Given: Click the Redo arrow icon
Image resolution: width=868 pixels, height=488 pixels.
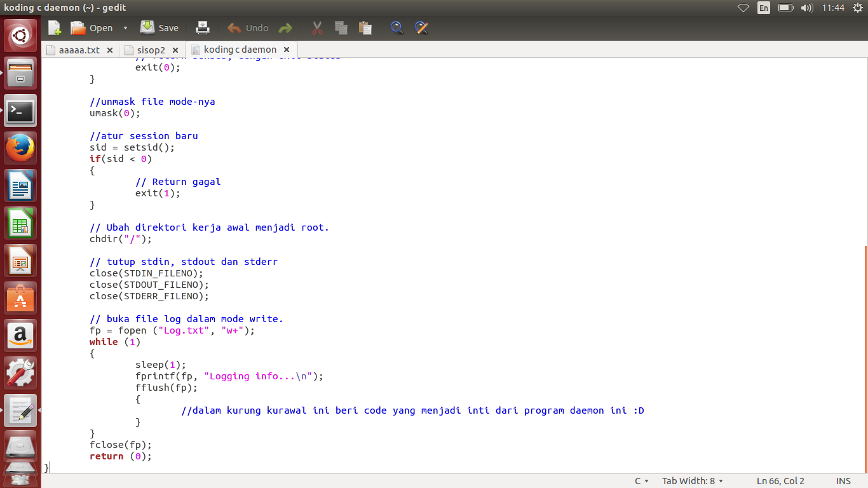Looking at the screenshot, I should point(285,28).
